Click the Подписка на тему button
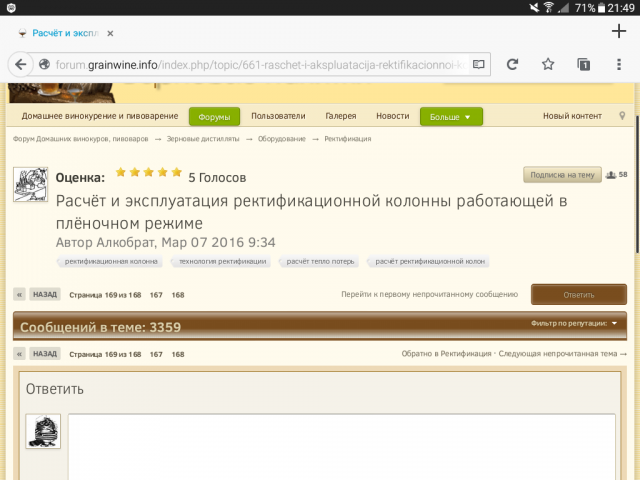This screenshot has height=480, width=640. tap(562, 175)
